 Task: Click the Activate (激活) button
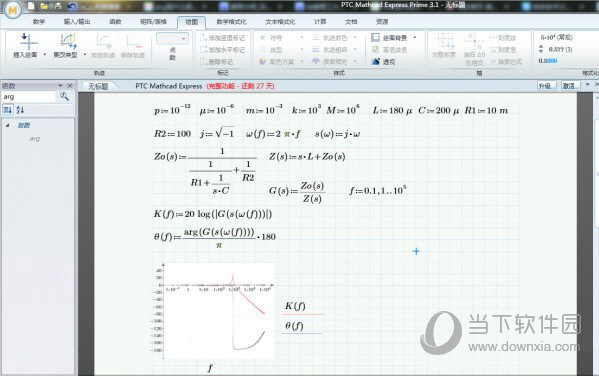(x=571, y=86)
